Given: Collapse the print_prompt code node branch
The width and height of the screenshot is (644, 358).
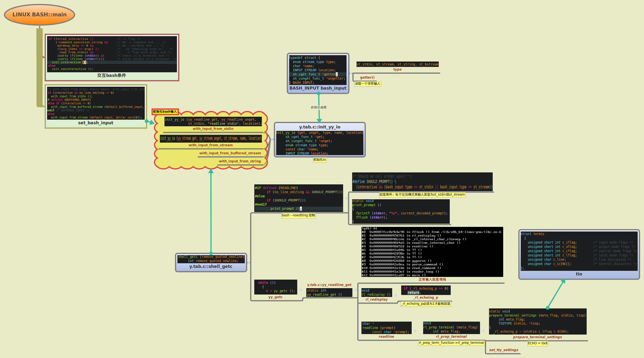Looking at the screenshot, I should 347,198.
